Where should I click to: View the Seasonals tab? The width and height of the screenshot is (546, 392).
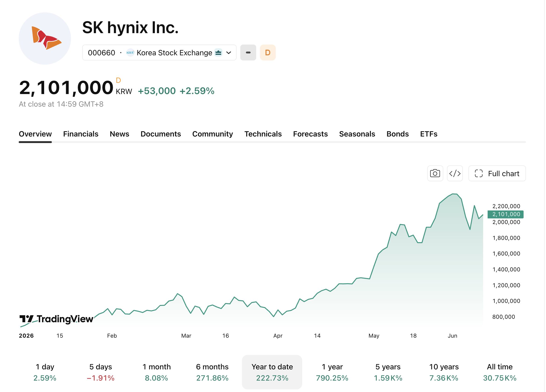pyautogui.click(x=357, y=134)
